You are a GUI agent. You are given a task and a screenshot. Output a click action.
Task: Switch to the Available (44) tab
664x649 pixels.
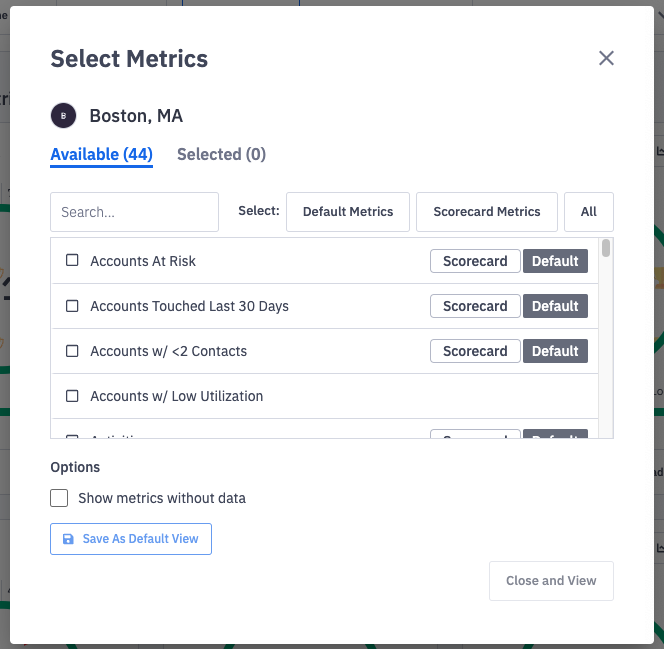click(101, 154)
